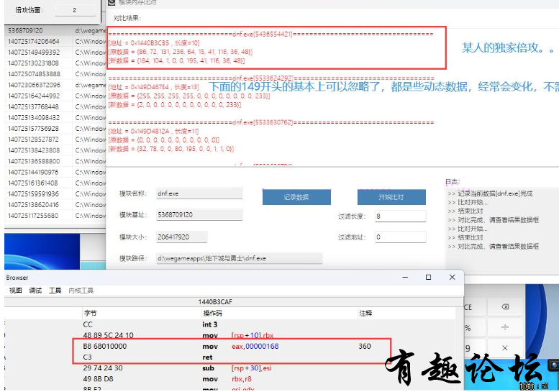The image size is (559, 392).
Task: Click result line 地址 = 0x149D467E4
Action: (154, 87)
